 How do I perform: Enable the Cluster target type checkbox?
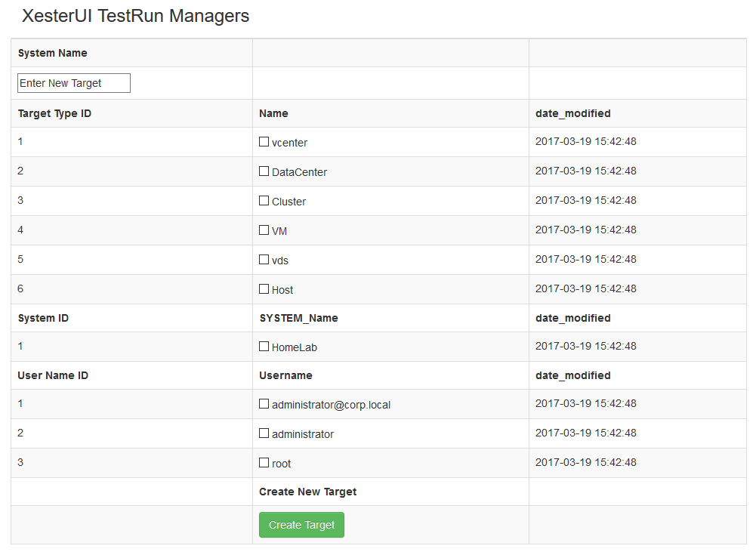(x=264, y=201)
